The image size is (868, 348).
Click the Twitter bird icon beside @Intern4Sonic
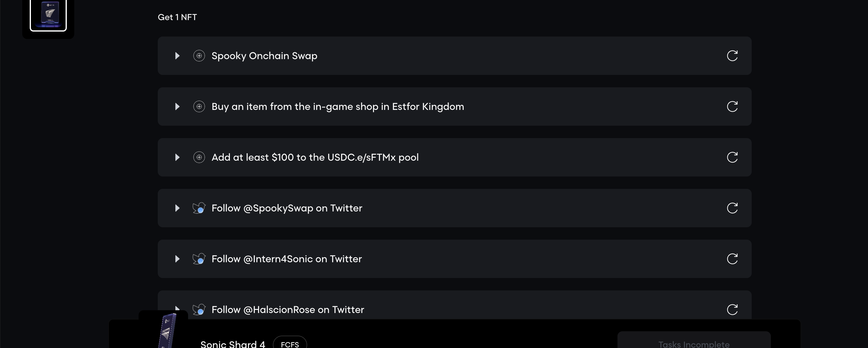pos(199,259)
